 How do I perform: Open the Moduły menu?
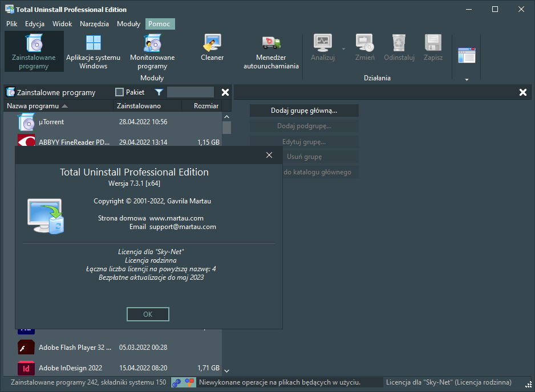[x=128, y=24]
